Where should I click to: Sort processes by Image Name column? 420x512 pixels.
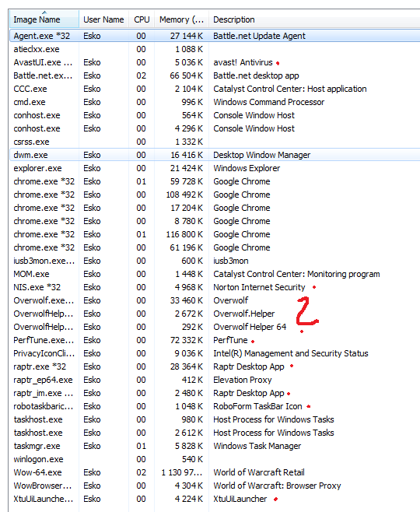tap(44, 19)
